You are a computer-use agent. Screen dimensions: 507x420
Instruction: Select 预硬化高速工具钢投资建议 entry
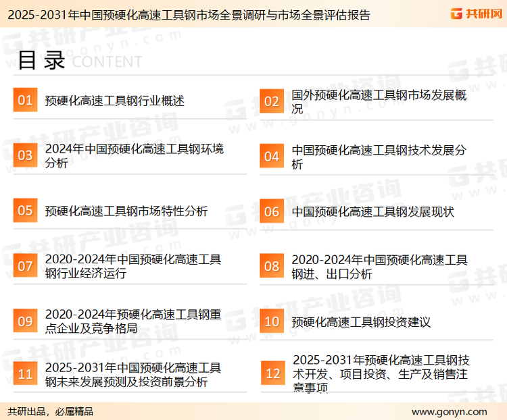(361, 322)
